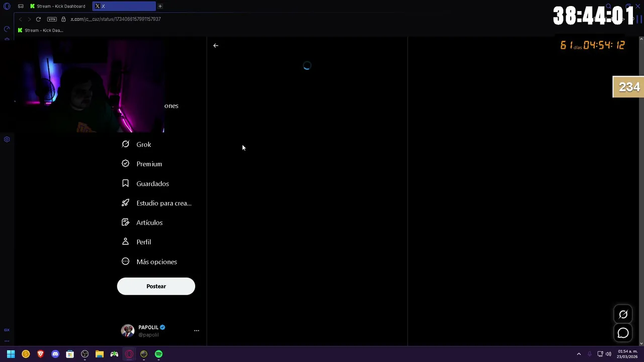Switch to Opera GX in taskbar
The image size is (644, 362).
pyautogui.click(x=129, y=354)
